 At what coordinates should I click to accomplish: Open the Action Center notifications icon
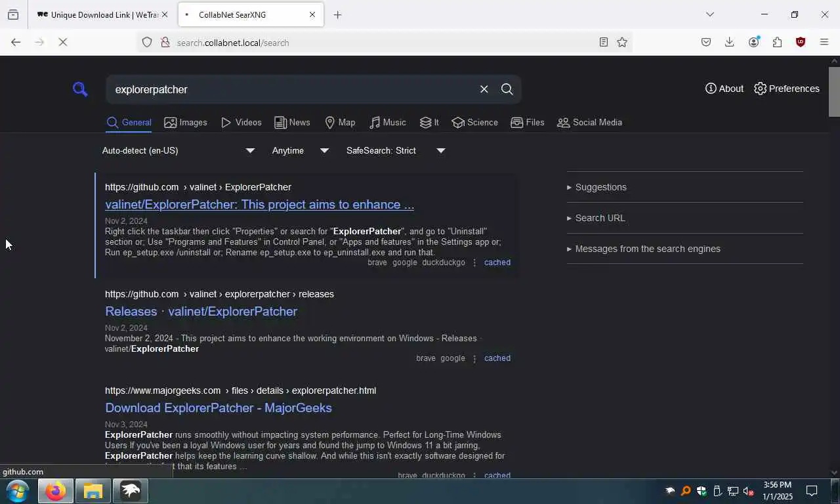click(x=812, y=491)
